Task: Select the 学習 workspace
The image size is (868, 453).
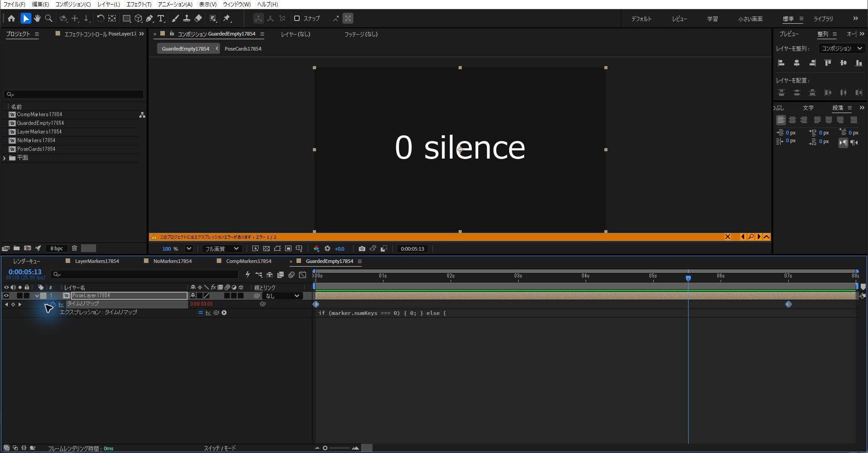Action: 712,19
